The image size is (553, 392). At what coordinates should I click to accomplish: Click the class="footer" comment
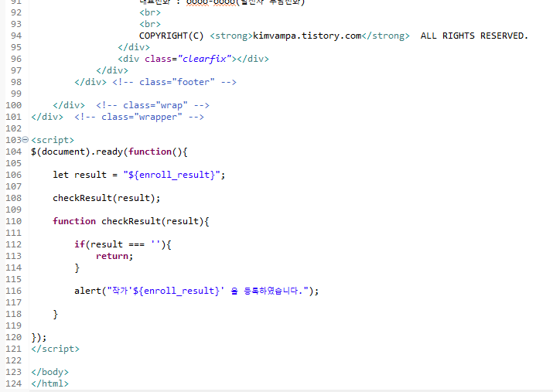(174, 82)
